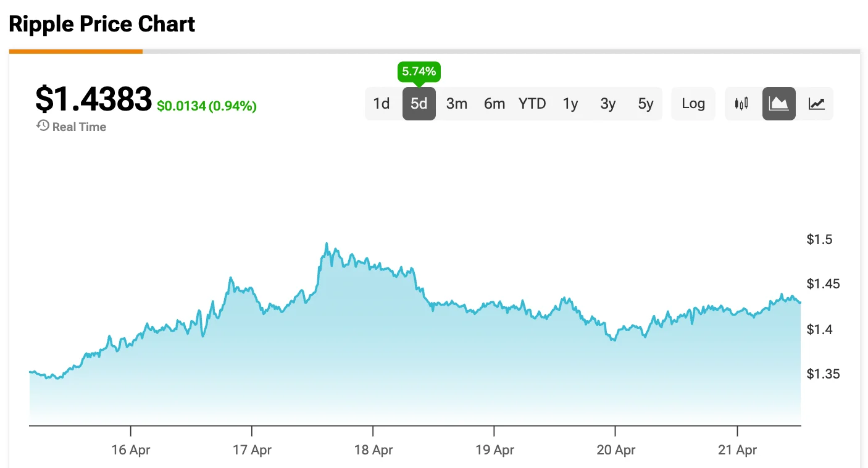Viewport: 868px width, 468px height.
Task: Click the $1.4383 price display
Action: coord(93,98)
